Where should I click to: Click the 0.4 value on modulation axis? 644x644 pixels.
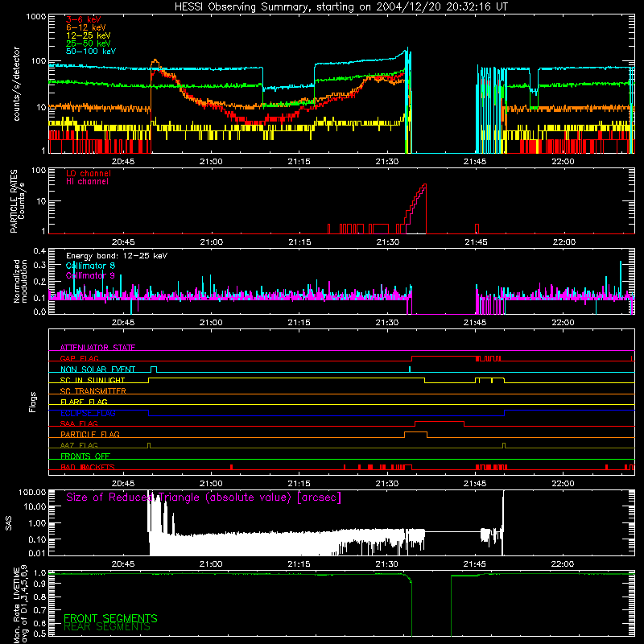click(x=39, y=250)
